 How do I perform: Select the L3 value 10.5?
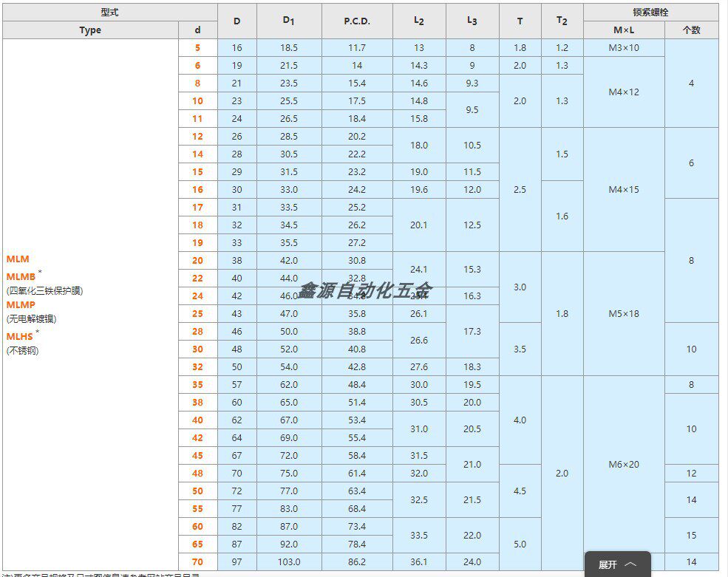pyautogui.click(x=472, y=146)
